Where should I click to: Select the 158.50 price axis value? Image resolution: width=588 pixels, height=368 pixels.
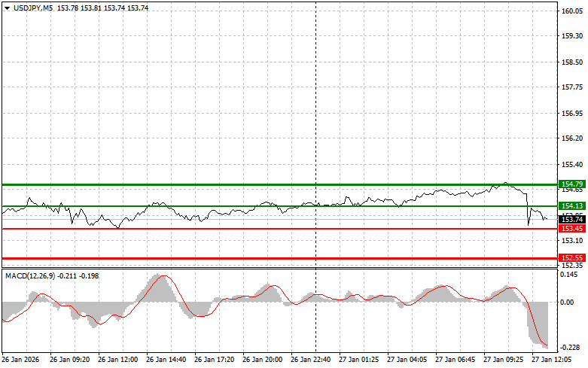tap(572, 62)
